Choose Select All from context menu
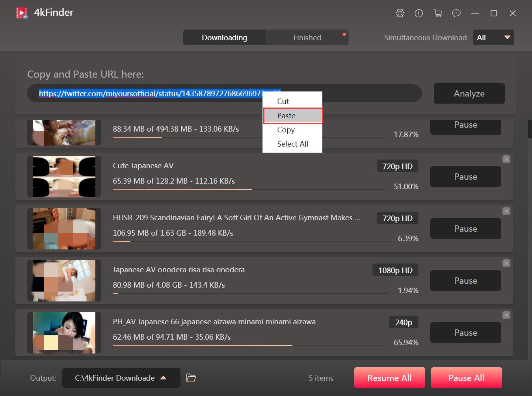This screenshot has width=532, height=396. point(292,144)
